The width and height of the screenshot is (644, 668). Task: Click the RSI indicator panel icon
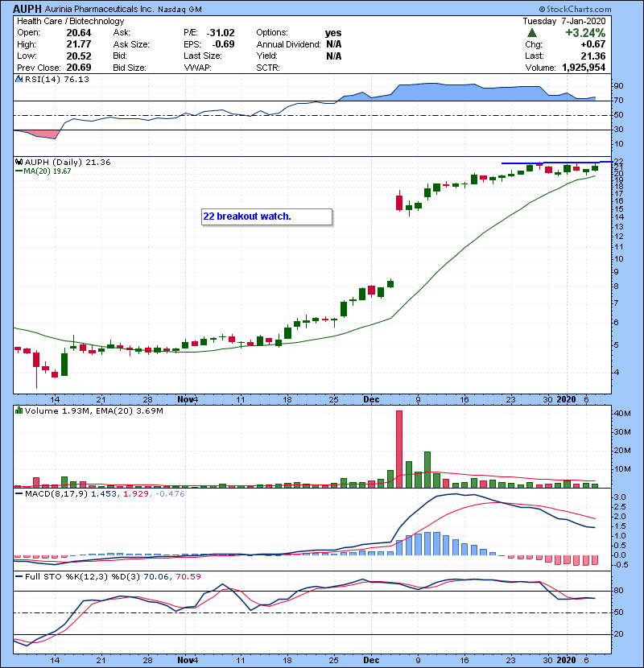coord(19,79)
